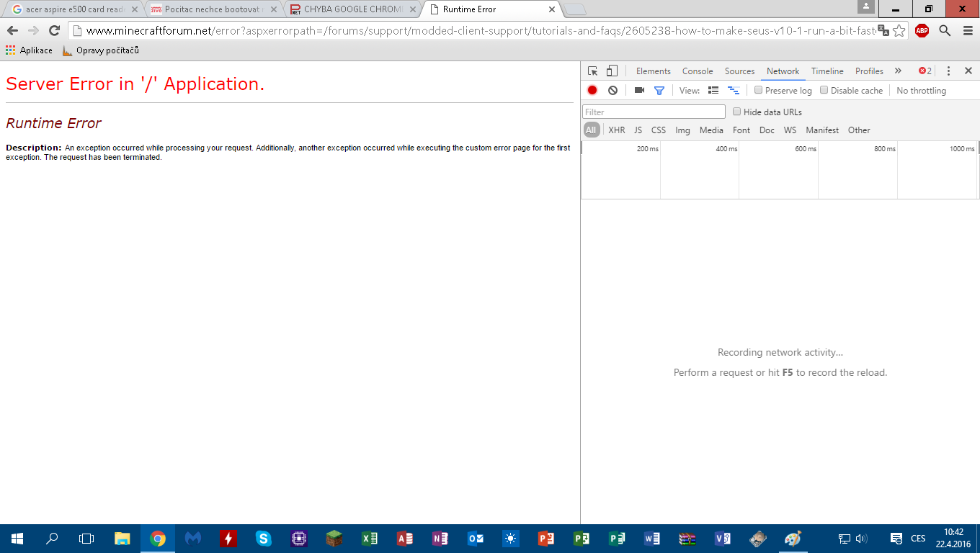Close the Runtime Error tab
The image size is (980, 553).
(553, 10)
